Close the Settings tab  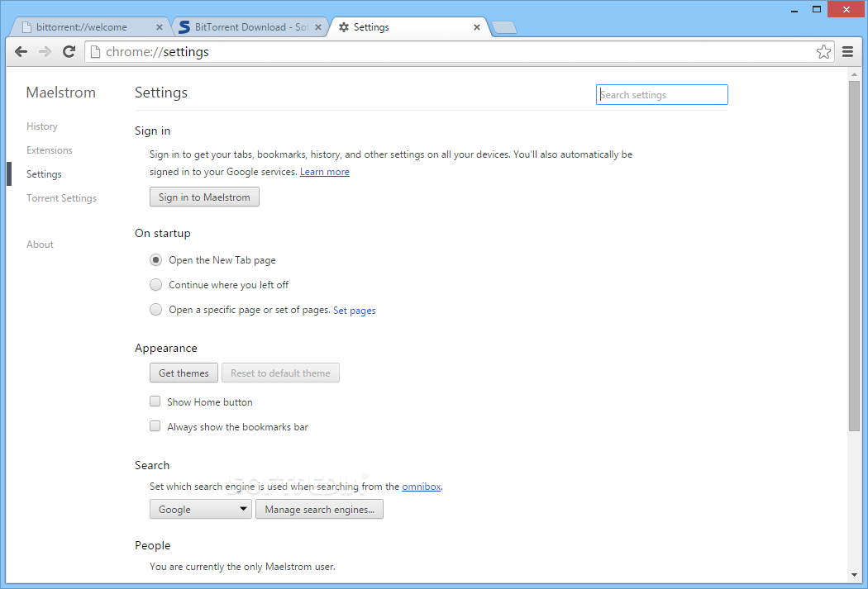pos(477,27)
